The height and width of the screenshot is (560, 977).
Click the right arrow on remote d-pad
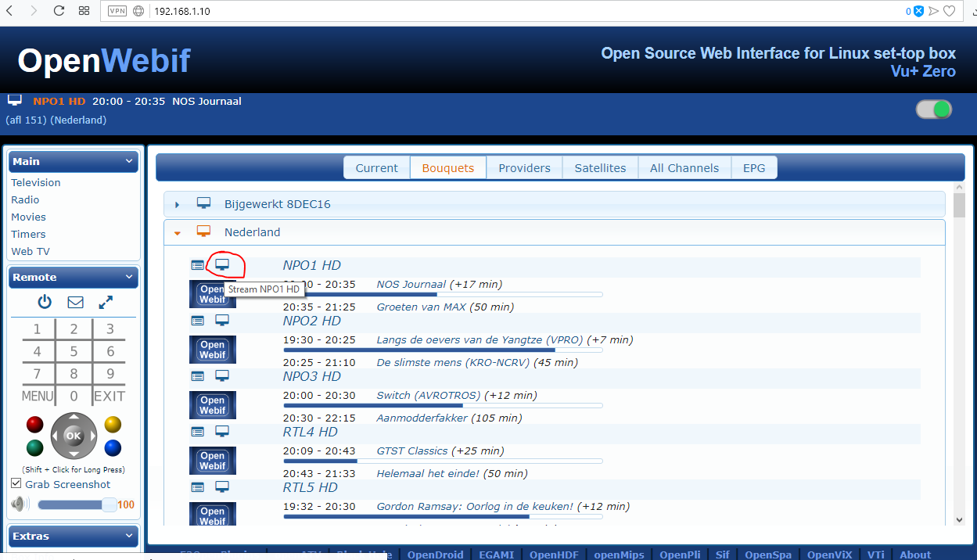point(92,436)
